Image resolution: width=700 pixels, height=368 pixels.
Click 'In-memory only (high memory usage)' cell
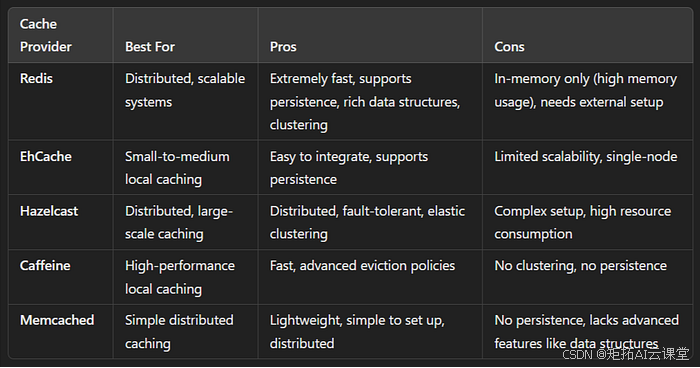tap(586, 90)
